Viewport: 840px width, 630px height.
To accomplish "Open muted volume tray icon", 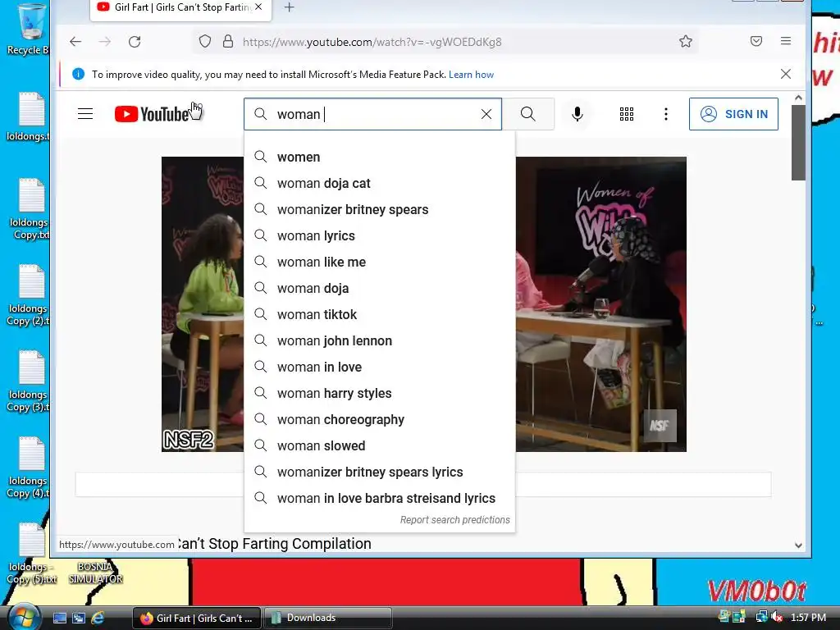I will [x=776, y=617].
